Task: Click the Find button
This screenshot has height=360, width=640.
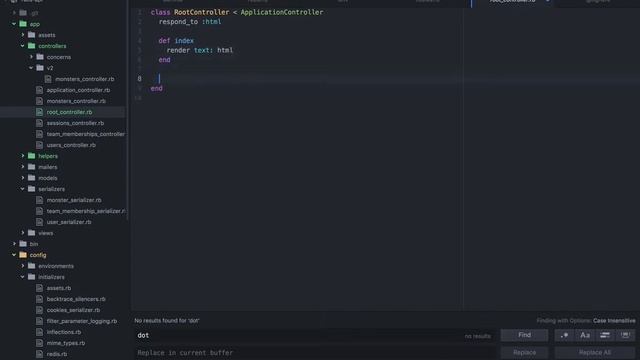Action: click(524, 336)
